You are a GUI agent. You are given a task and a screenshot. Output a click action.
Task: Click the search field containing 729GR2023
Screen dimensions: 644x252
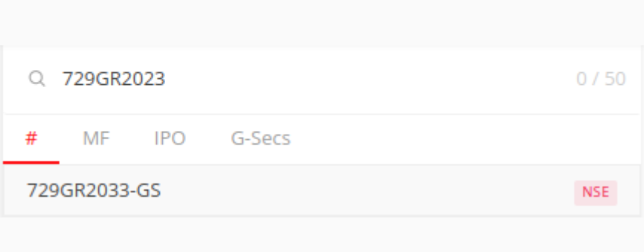[x=321, y=79]
